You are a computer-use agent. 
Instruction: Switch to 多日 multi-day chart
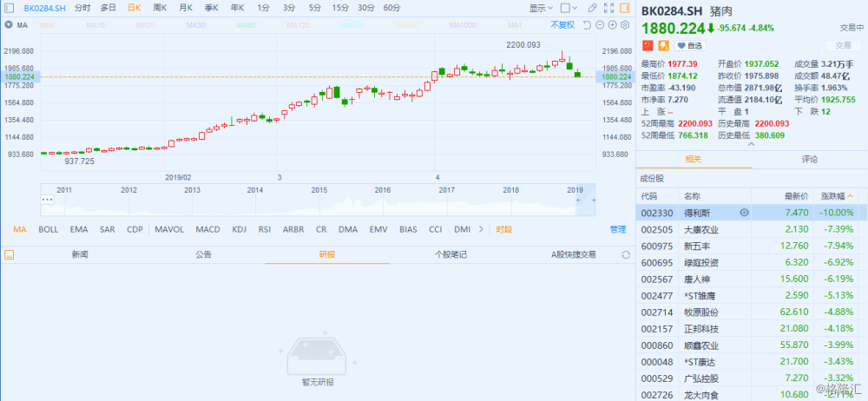coord(108,9)
